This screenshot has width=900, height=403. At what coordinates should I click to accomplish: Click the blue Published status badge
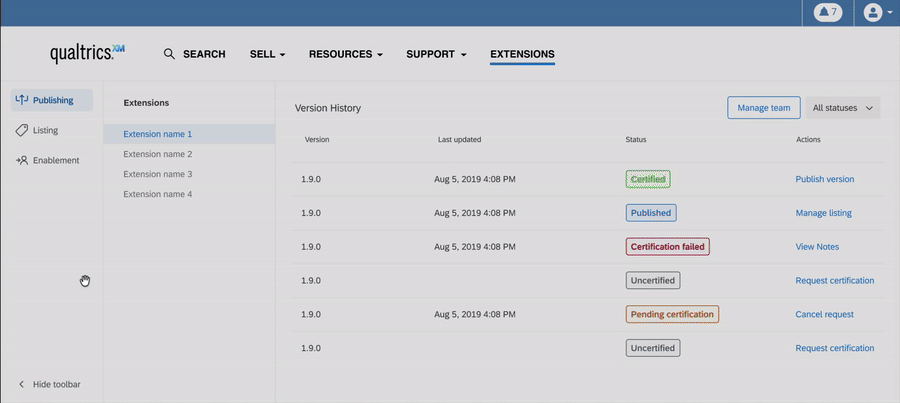tap(651, 213)
